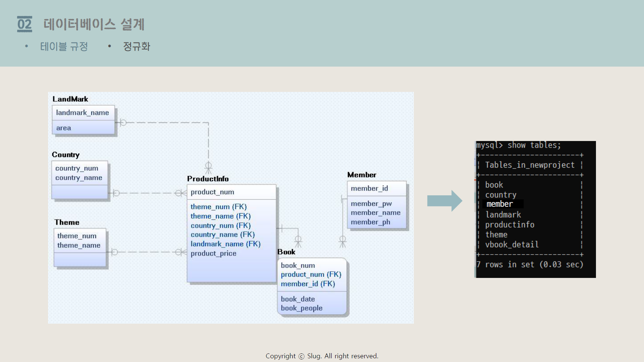Select theme_num in the Theme entity

(77, 236)
